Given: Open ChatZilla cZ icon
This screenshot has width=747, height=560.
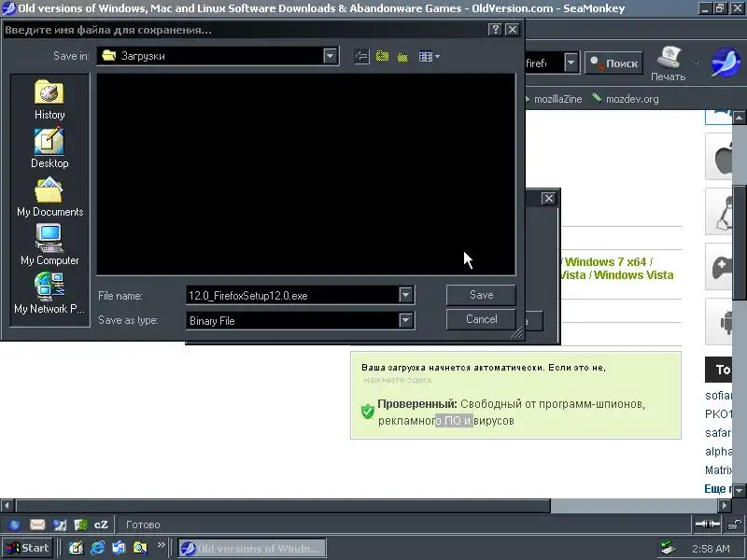Looking at the screenshot, I should pos(101,525).
